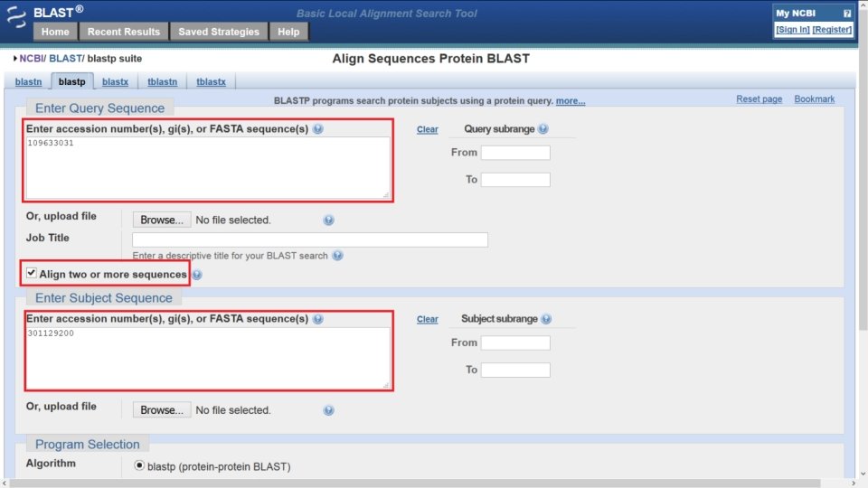Click help icon beside subject upload file
Image resolution: width=868 pixels, height=488 pixels.
click(x=329, y=410)
